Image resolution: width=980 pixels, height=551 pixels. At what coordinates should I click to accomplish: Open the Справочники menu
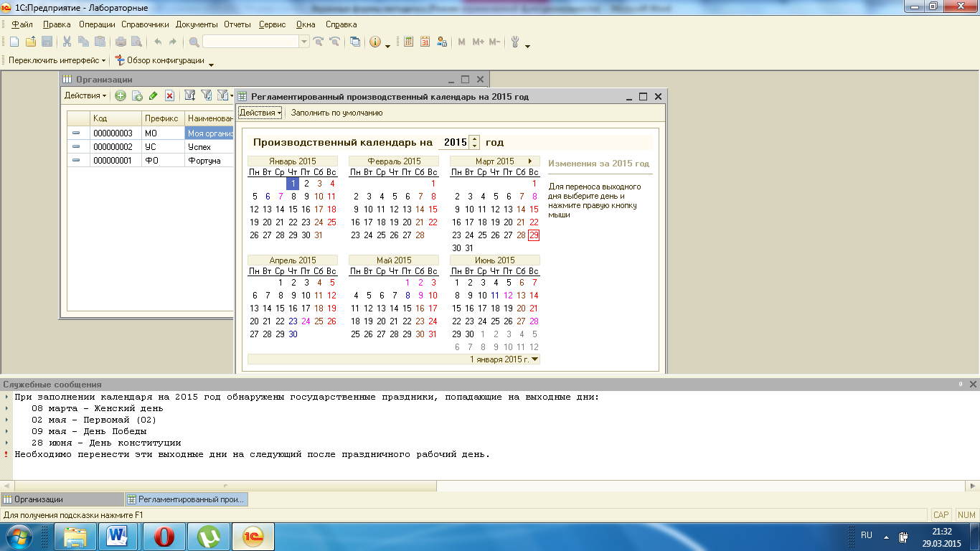pos(146,24)
